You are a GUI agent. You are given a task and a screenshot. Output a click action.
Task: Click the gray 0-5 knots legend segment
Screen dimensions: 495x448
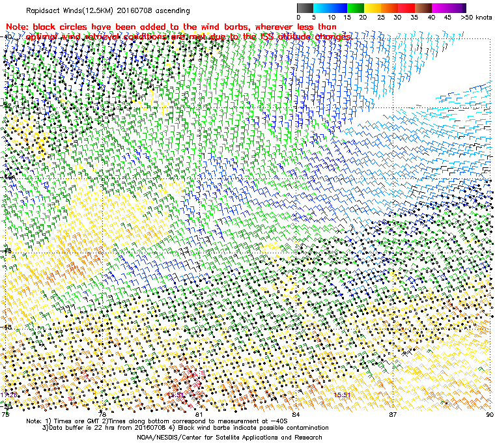pyautogui.click(x=305, y=8)
